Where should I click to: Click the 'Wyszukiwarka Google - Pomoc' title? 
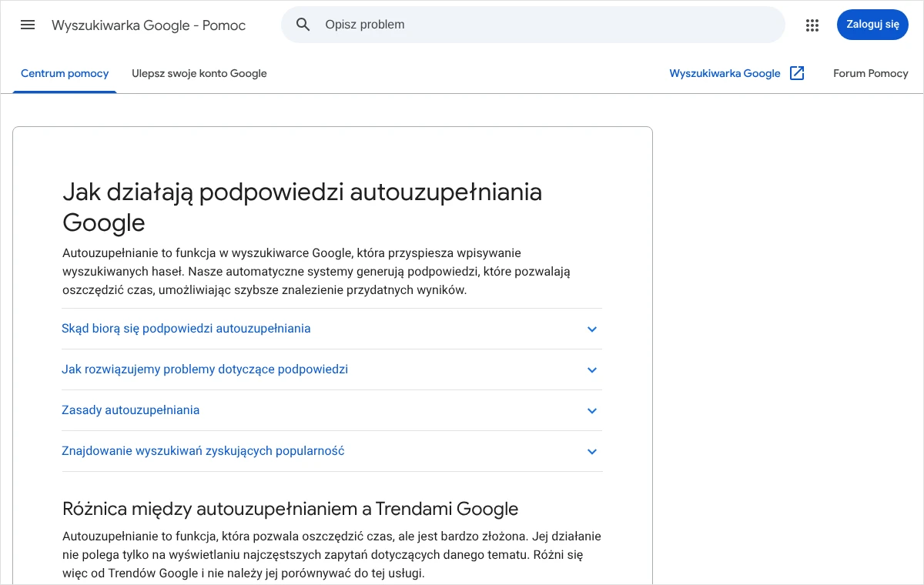point(149,25)
